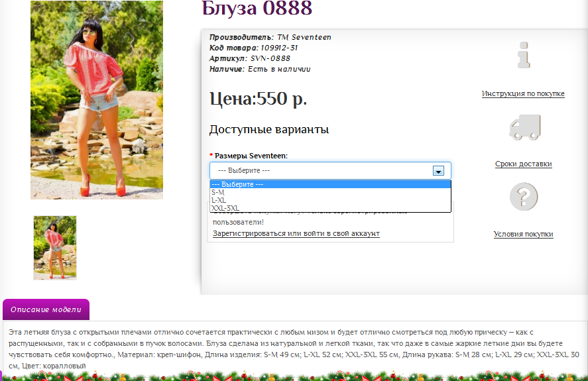Select the L-XL size option

coord(330,200)
